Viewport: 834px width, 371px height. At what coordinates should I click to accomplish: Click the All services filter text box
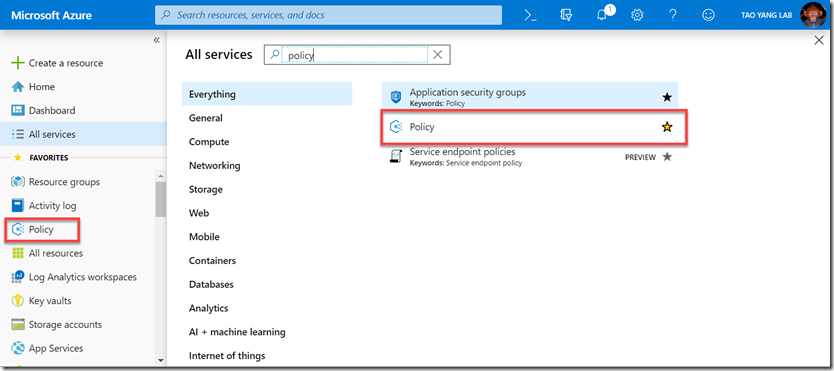(x=356, y=55)
